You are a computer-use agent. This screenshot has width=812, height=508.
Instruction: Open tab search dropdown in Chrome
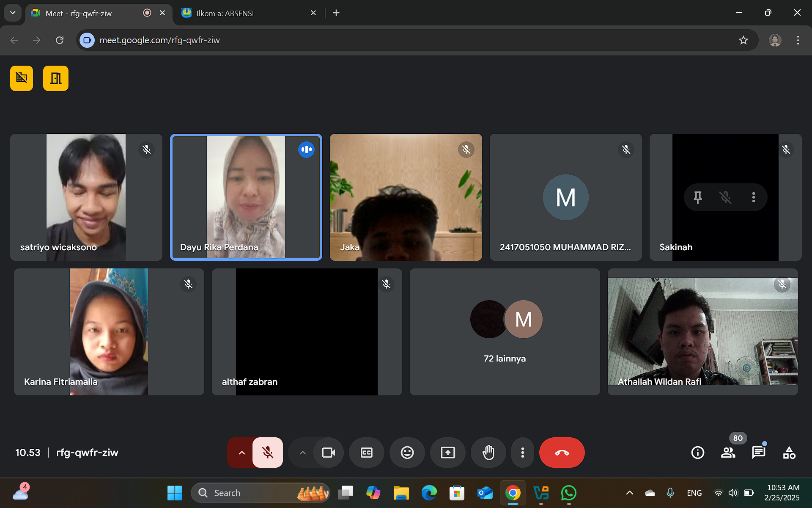pyautogui.click(x=13, y=13)
